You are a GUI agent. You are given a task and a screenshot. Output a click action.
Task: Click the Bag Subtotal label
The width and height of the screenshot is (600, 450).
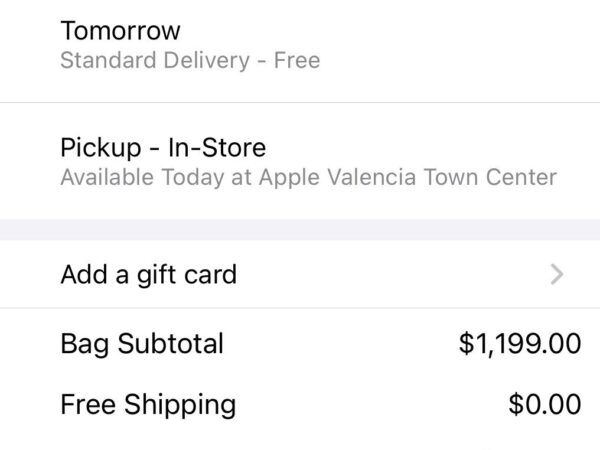tap(142, 344)
